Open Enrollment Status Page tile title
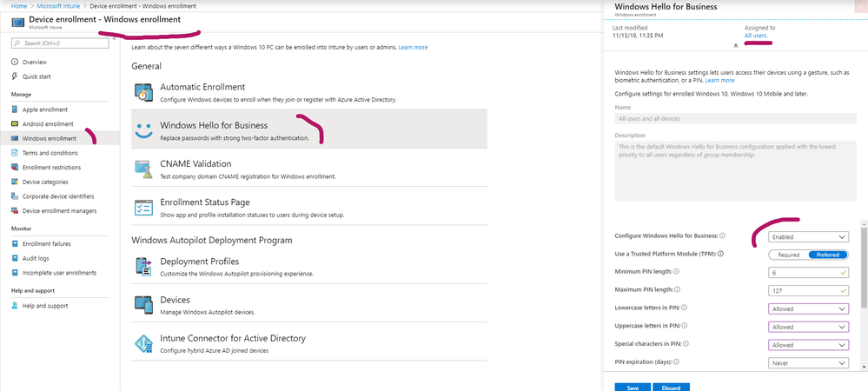The image size is (868, 391). pos(205,202)
